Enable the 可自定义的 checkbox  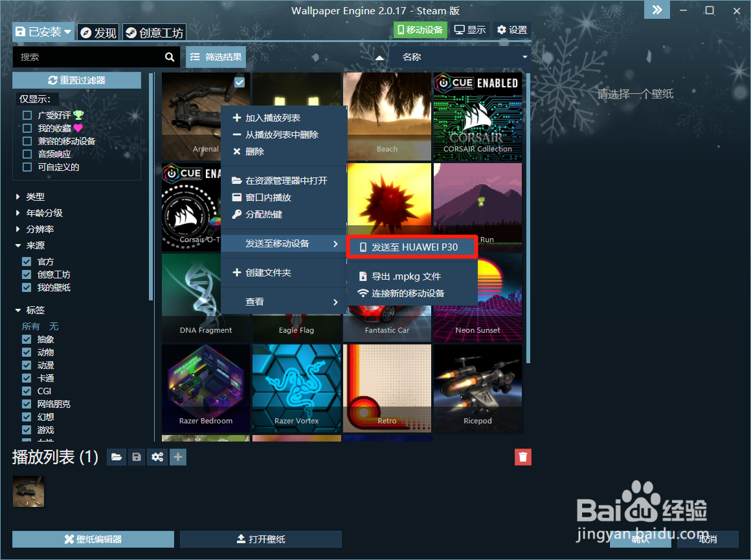[x=27, y=167]
